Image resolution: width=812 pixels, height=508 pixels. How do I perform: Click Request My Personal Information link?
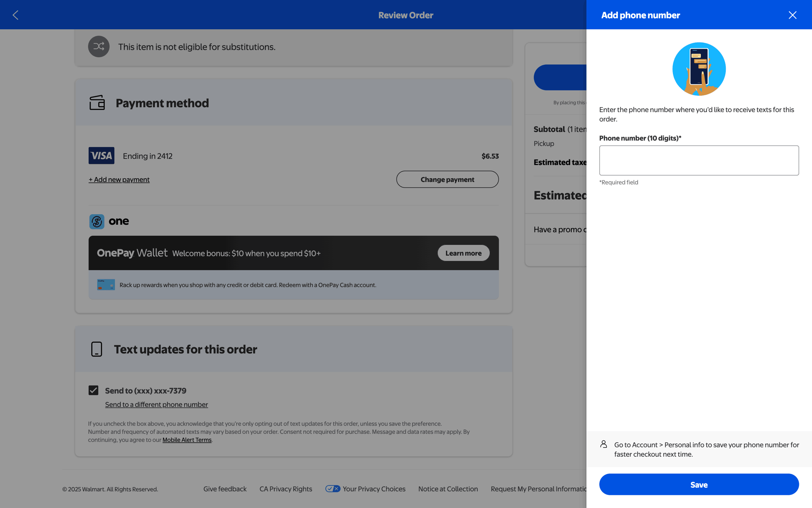tap(538, 489)
